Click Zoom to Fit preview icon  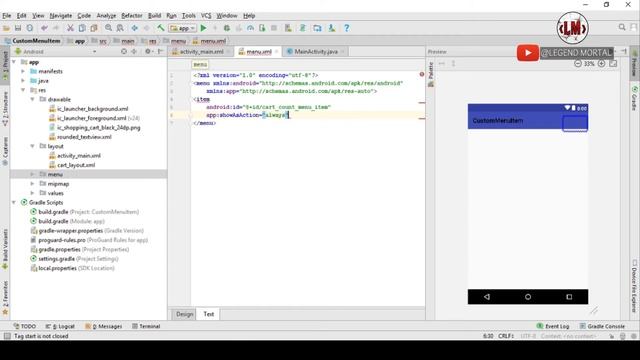[x=613, y=64]
